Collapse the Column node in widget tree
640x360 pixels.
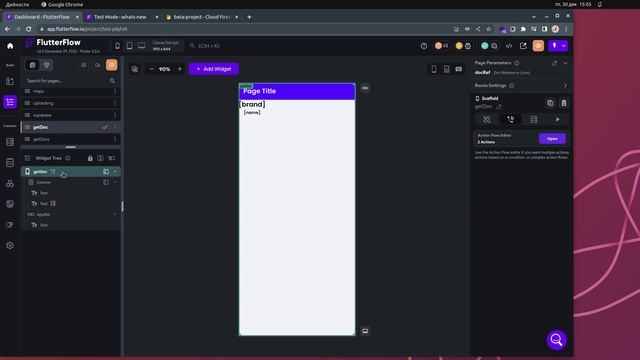click(115, 182)
